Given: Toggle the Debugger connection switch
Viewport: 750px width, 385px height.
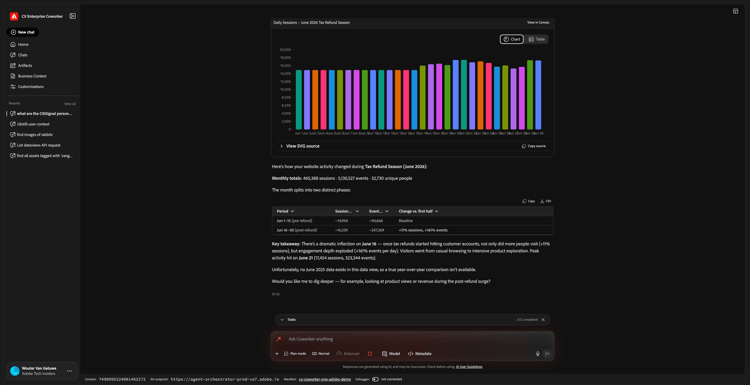Looking at the screenshot, I should pyautogui.click(x=375, y=379).
